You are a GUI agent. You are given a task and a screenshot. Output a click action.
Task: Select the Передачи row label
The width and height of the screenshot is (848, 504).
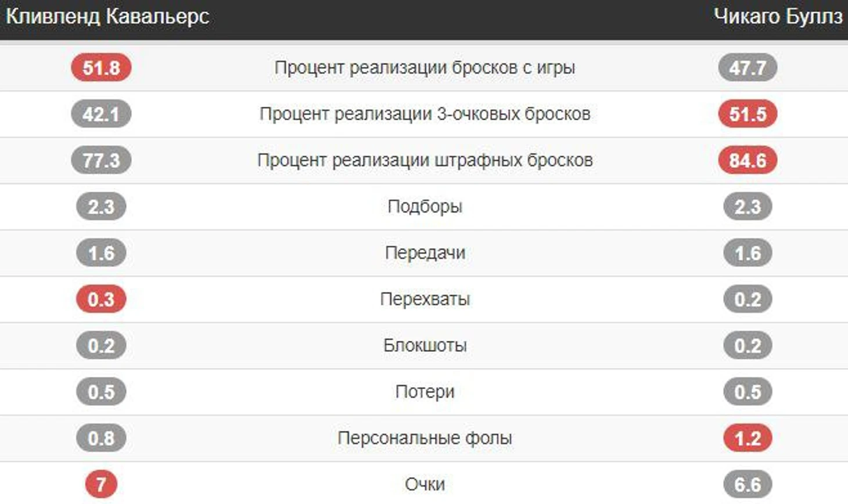[425, 253]
